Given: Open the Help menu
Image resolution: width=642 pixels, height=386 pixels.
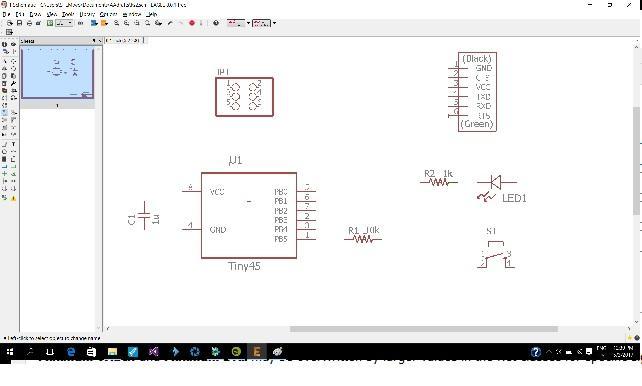Looking at the screenshot, I should point(151,14).
